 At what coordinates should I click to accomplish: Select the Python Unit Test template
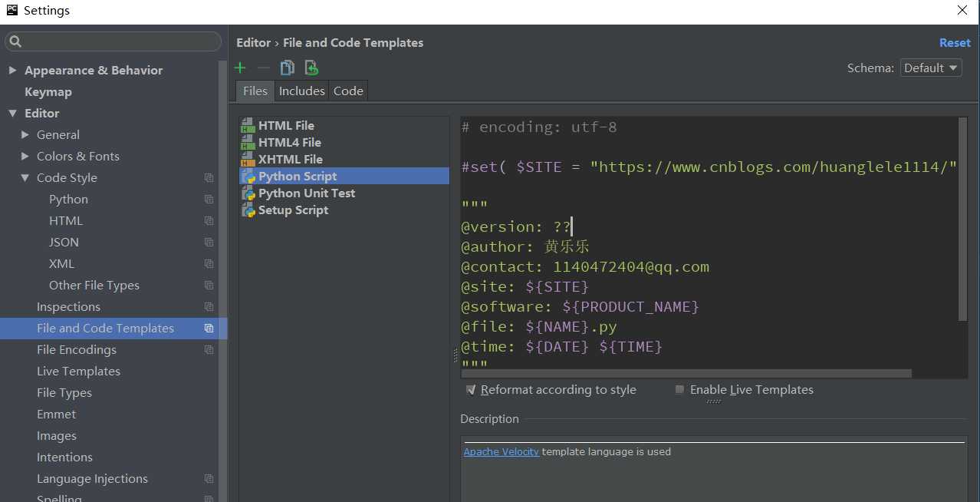[307, 193]
